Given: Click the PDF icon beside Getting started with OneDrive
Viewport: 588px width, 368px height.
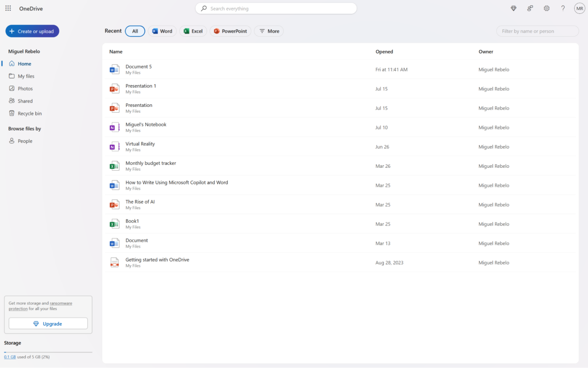Looking at the screenshot, I should pos(114,262).
